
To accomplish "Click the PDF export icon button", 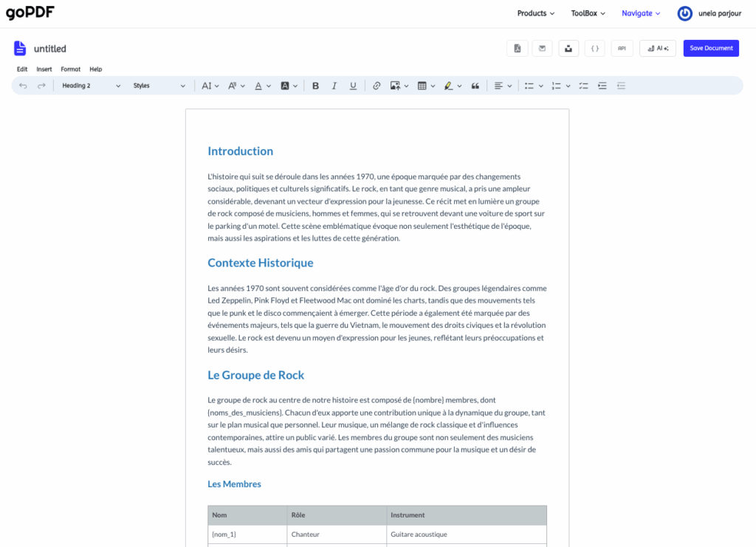I will (518, 48).
